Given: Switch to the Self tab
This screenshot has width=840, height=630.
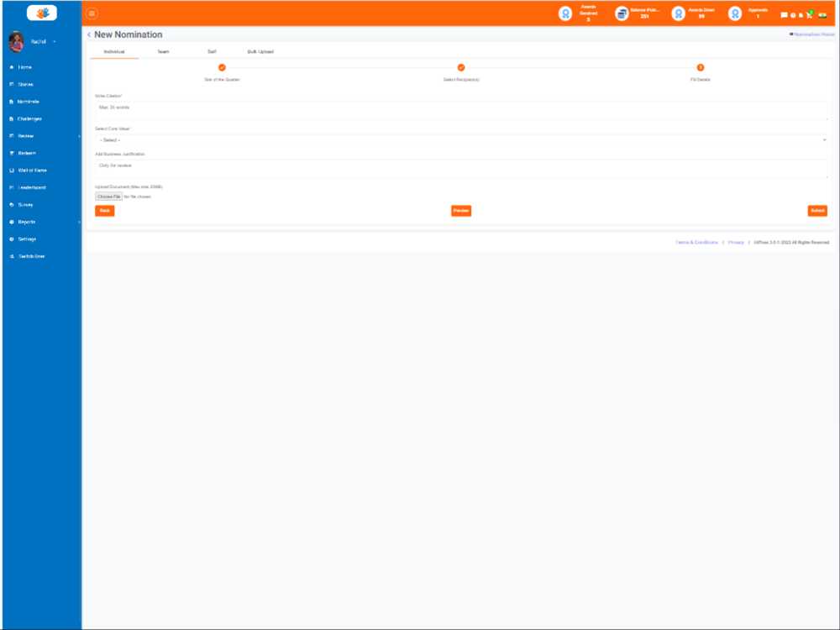Looking at the screenshot, I should coord(213,51).
